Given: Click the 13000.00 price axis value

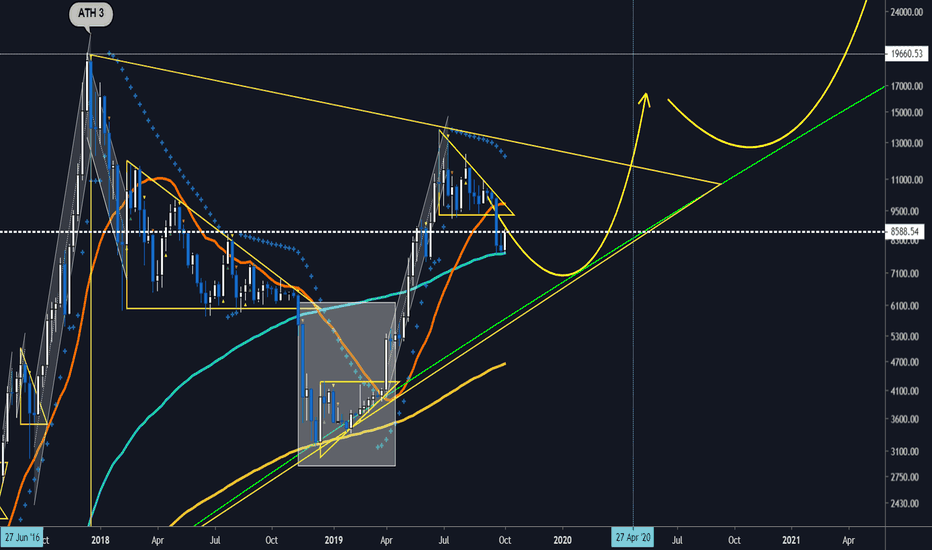Looking at the screenshot, I should pyautogui.click(x=906, y=143).
